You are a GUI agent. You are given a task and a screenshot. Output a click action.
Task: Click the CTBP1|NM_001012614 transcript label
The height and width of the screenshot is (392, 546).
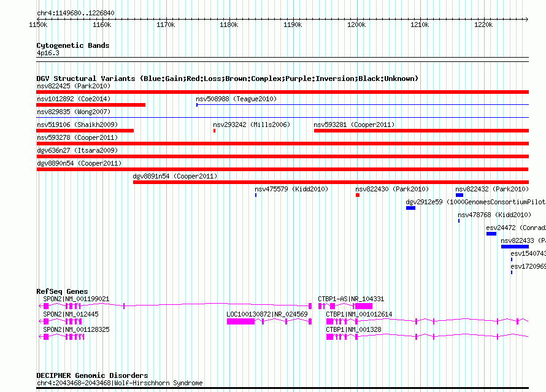(x=359, y=314)
